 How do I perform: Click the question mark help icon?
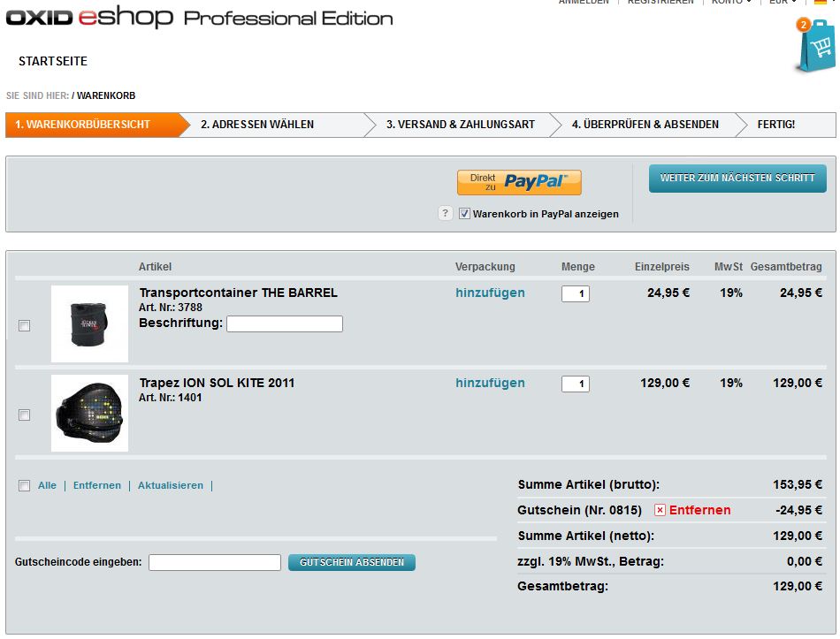tap(446, 213)
